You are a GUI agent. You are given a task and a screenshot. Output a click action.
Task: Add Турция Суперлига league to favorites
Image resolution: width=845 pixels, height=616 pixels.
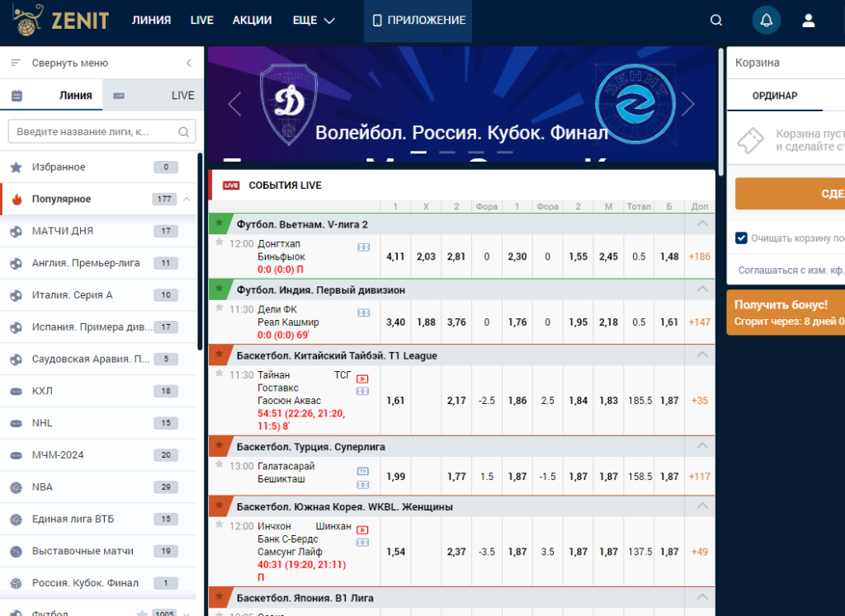point(220,445)
